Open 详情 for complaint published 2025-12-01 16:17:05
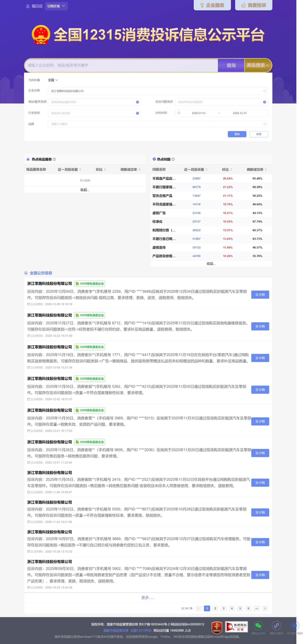Screen dimensions: 303x644 click(x=260, y=421)
